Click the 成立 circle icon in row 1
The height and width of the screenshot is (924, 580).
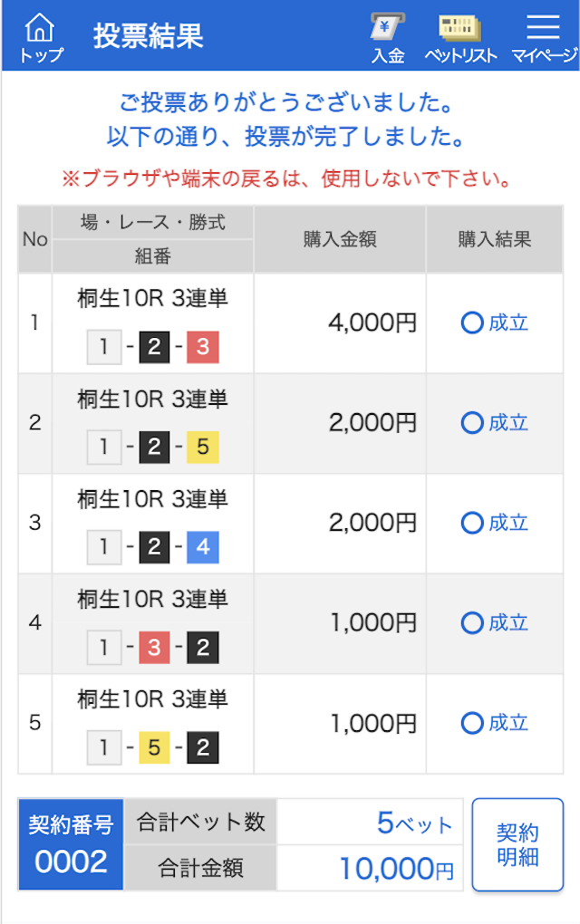click(x=472, y=322)
